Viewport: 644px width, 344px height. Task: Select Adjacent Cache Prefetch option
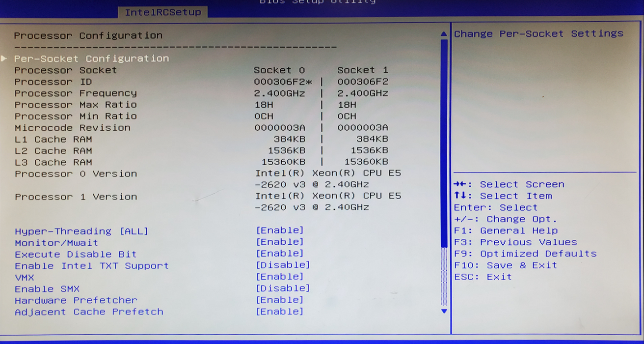coord(89,312)
